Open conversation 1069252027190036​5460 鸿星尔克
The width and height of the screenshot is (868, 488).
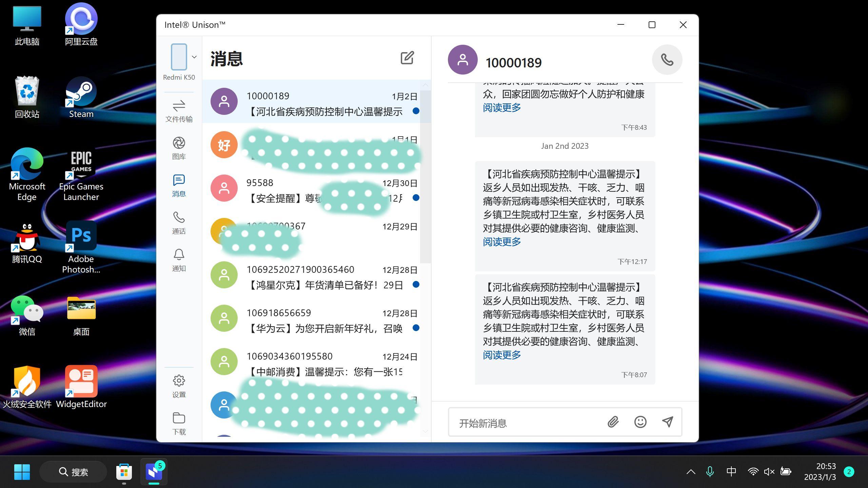click(x=311, y=275)
